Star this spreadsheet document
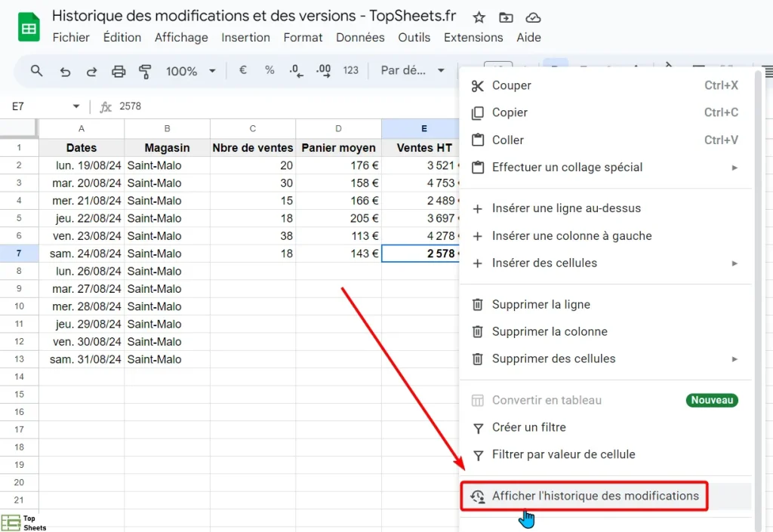 pos(479,18)
